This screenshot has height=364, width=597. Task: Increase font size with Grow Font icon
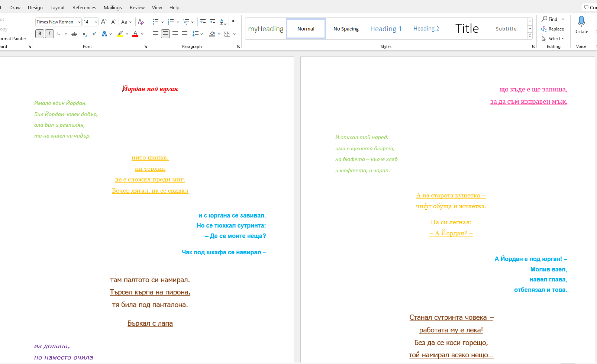(104, 22)
